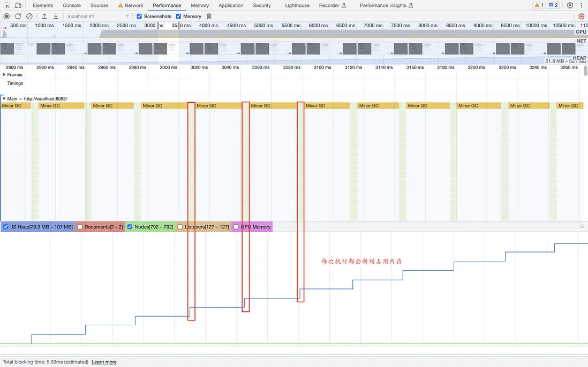This screenshot has width=588, height=367.
Task: Open the Application tab
Action: (x=231, y=5)
